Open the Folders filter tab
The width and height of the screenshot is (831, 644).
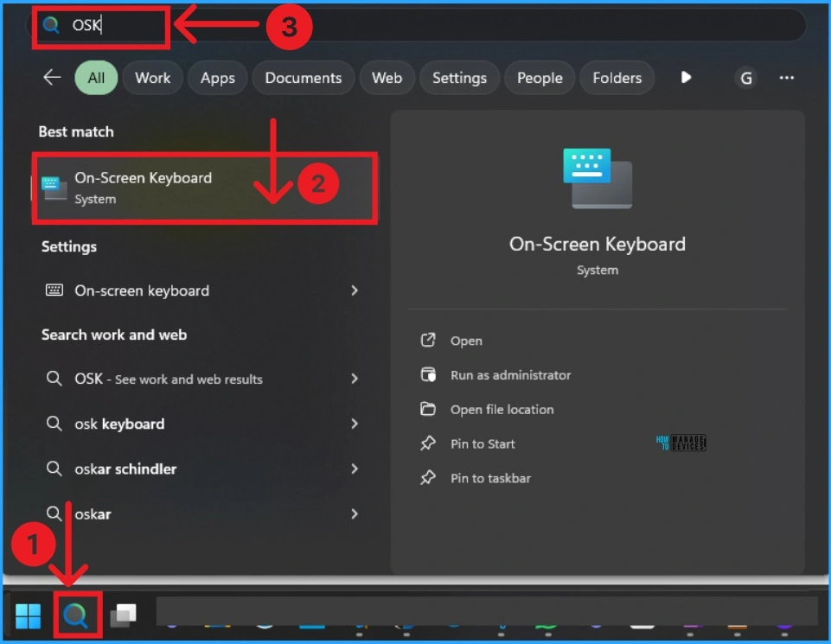pos(617,78)
